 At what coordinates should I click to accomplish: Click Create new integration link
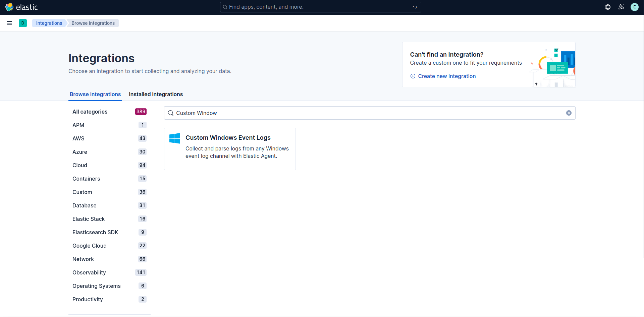[x=447, y=76]
